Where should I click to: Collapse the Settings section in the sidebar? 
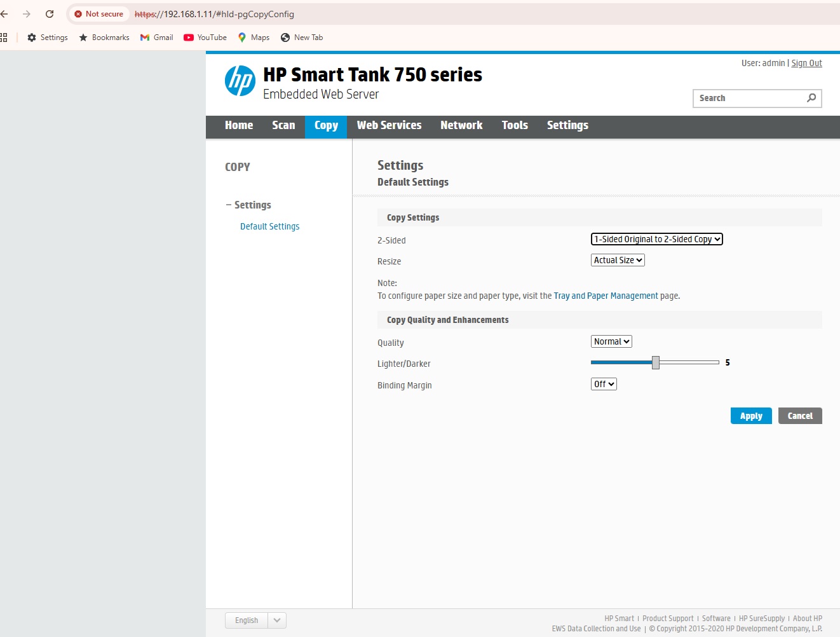click(x=229, y=205)
